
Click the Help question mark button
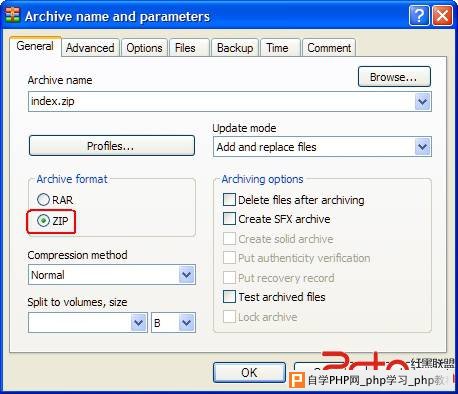419,15
